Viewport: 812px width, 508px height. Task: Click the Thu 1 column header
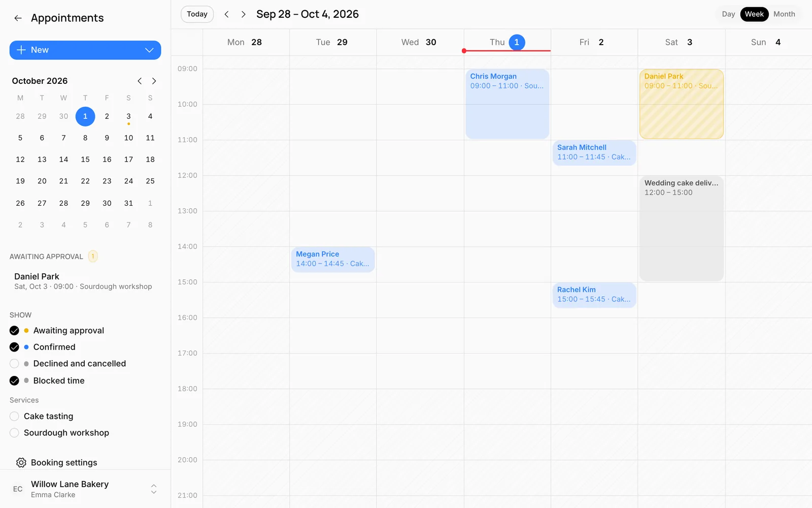[x=507, y=42]
